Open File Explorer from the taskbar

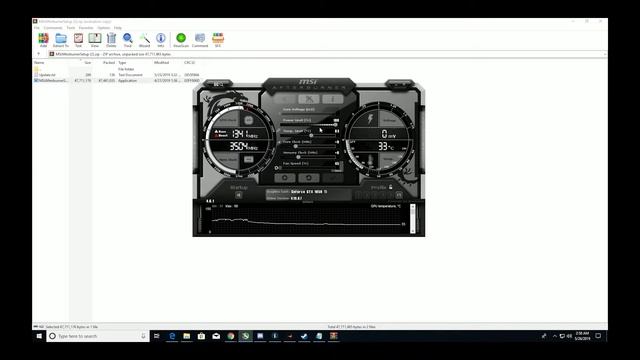tap(187, 336)
